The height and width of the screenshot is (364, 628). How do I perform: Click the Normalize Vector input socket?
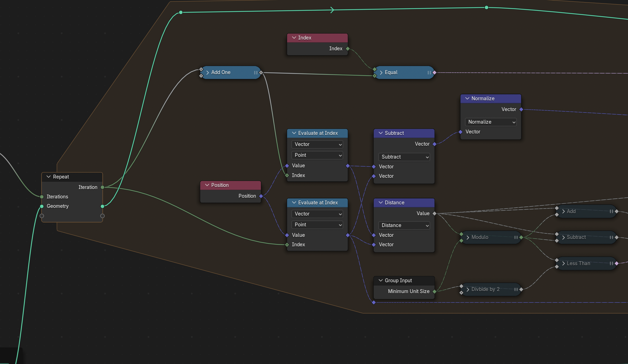[461, 132]
